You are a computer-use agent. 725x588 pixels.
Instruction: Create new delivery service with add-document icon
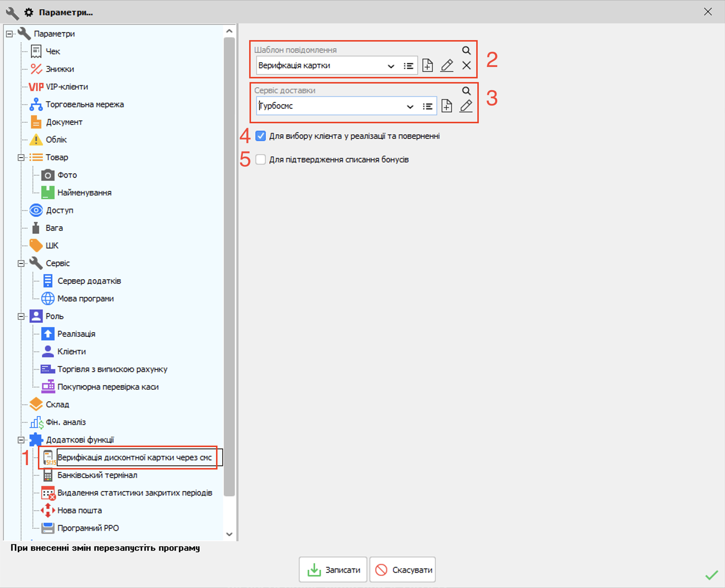[x=446, y=106]
